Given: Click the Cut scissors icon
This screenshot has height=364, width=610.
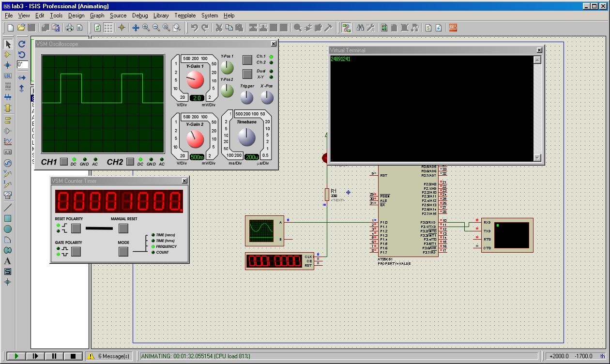Looking at the screenshot, I should (219, 28).
